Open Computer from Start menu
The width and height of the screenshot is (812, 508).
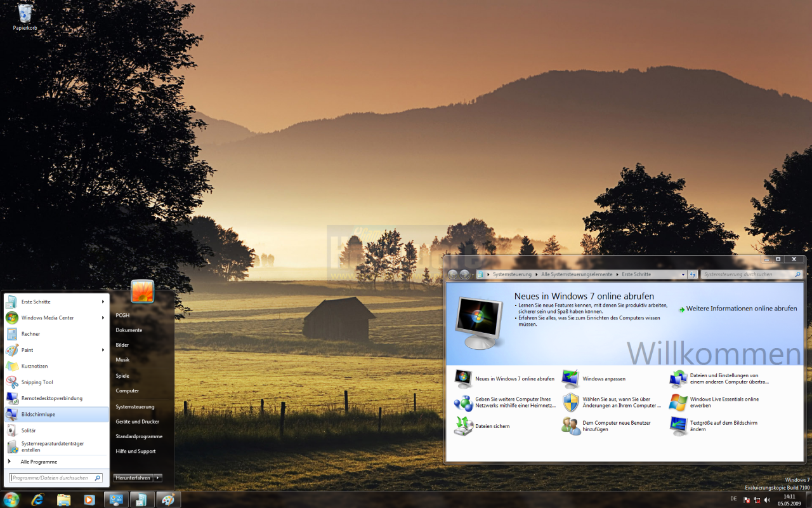tap(127, 391)
